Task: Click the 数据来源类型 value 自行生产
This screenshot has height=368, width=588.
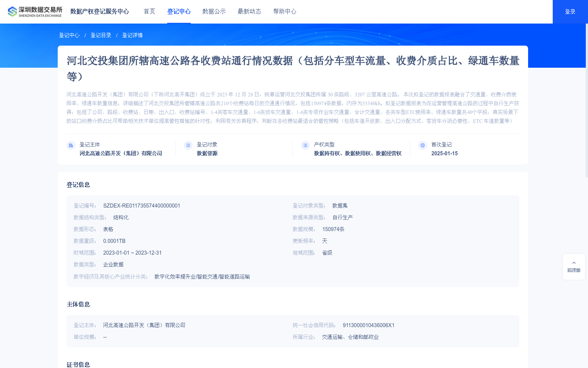Action: click(343, 217)
